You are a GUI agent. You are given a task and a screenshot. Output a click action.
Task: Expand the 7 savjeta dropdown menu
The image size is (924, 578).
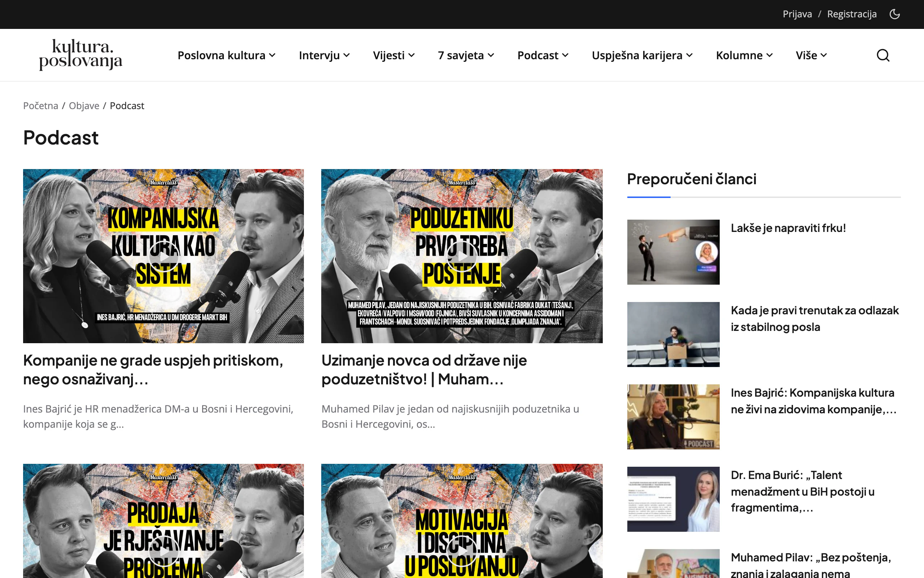tap(466, 55)
